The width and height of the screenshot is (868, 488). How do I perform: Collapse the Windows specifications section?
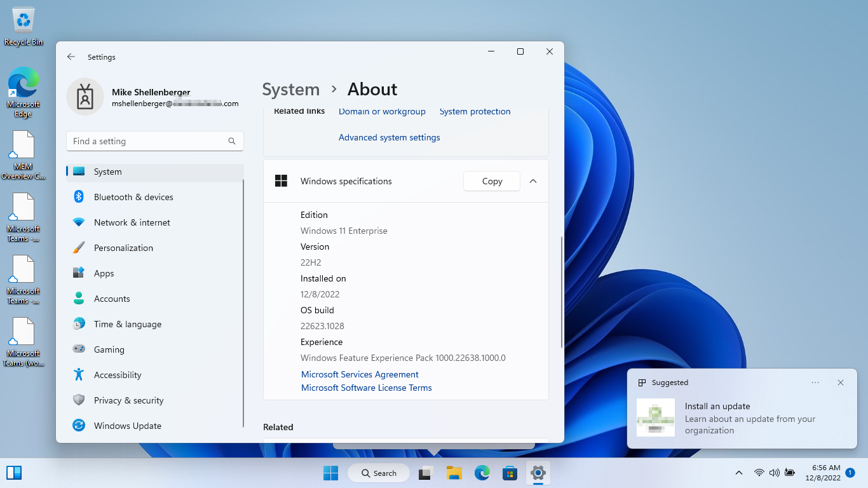click(533, 181)
